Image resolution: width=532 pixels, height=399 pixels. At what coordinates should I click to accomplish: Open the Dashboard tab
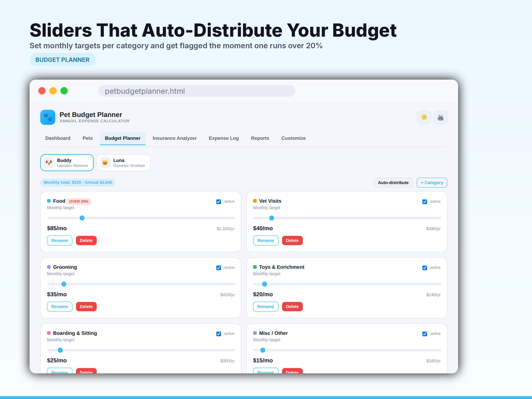[x=58, y=138]
